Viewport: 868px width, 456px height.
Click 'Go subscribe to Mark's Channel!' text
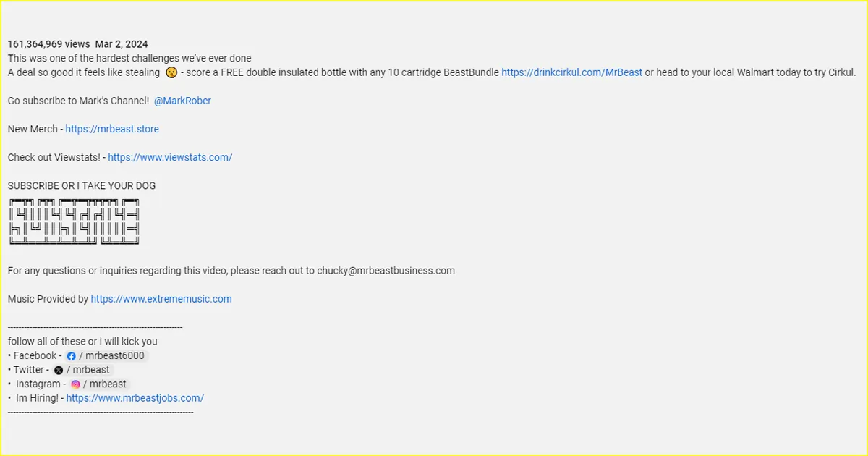pos(78,101)
